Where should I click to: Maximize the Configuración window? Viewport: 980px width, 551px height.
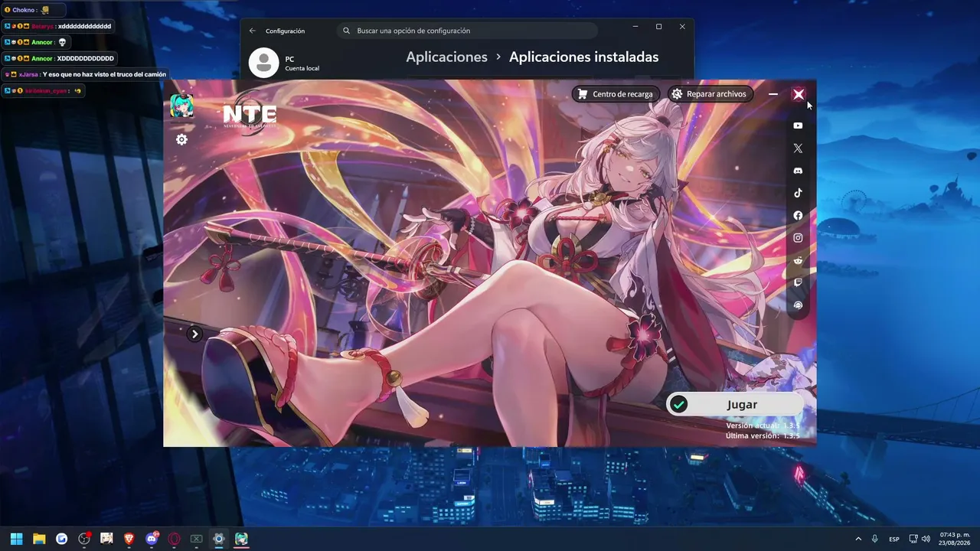click(x=658, y=27)
